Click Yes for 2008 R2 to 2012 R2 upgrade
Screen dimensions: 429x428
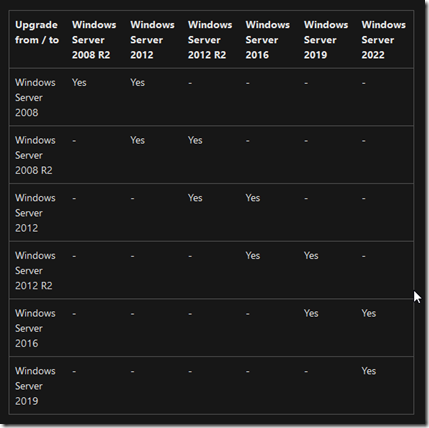tap(195, 140)
